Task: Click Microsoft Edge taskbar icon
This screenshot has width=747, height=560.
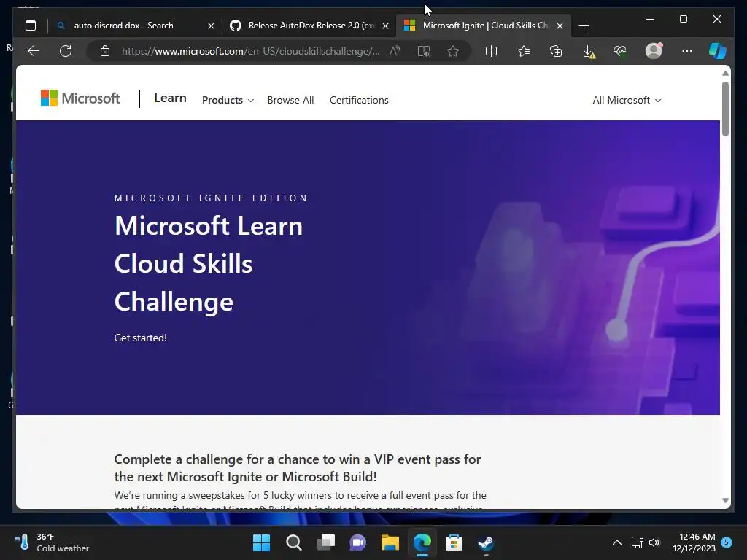Action: coord(422,542)
